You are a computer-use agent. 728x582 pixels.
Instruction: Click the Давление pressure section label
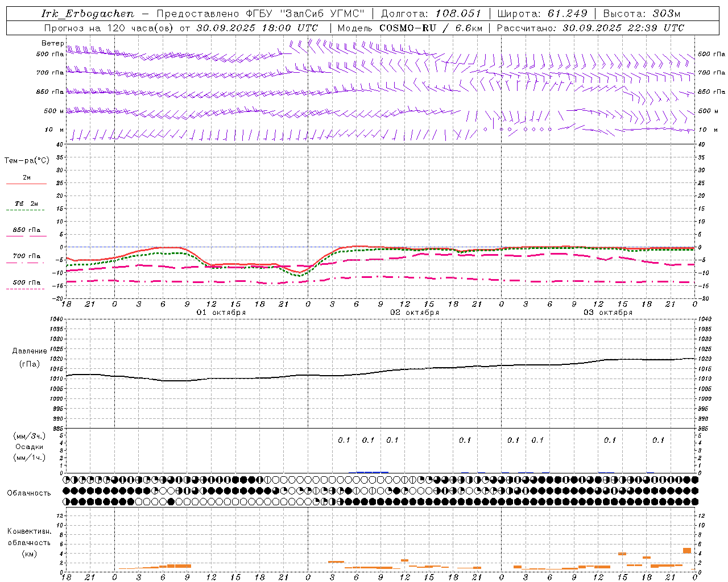[30, 351]
